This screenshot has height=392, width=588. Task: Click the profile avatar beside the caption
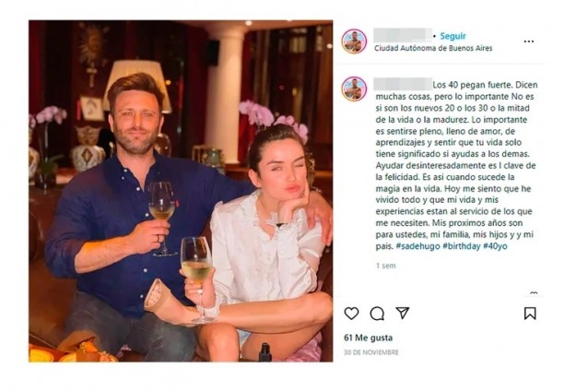pos(354,89)
